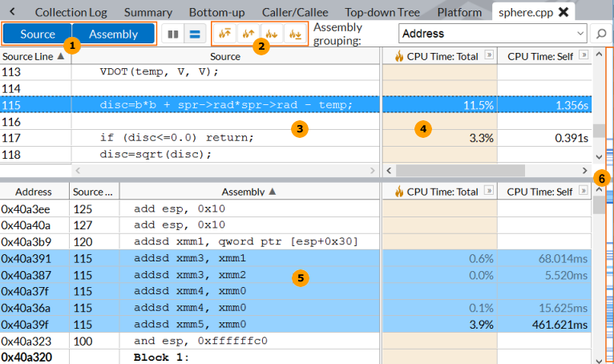Click the search magnifier icon
This screenshot has height=364, width=614.
point(600,34)
